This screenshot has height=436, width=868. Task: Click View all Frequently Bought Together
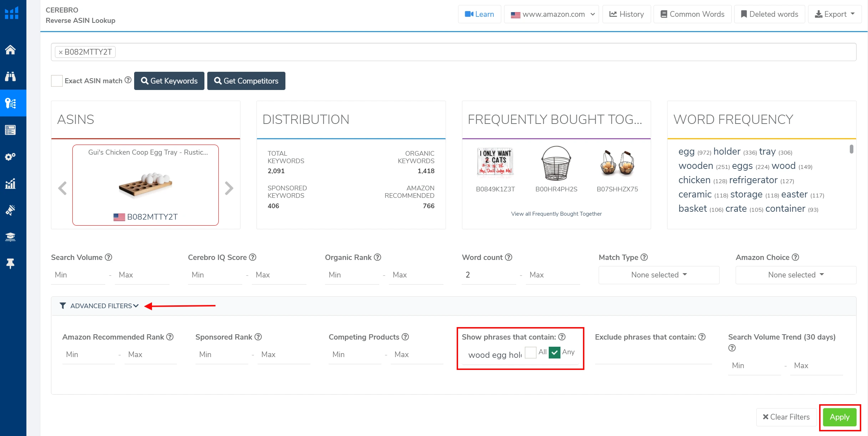(556, 214)
